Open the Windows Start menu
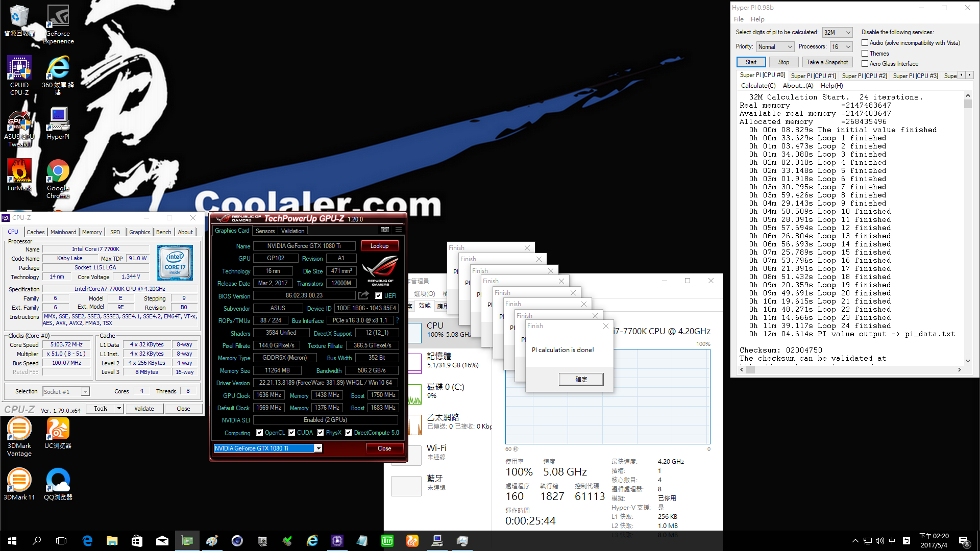This screenshot has width=980, height=551. pos(12,541)
